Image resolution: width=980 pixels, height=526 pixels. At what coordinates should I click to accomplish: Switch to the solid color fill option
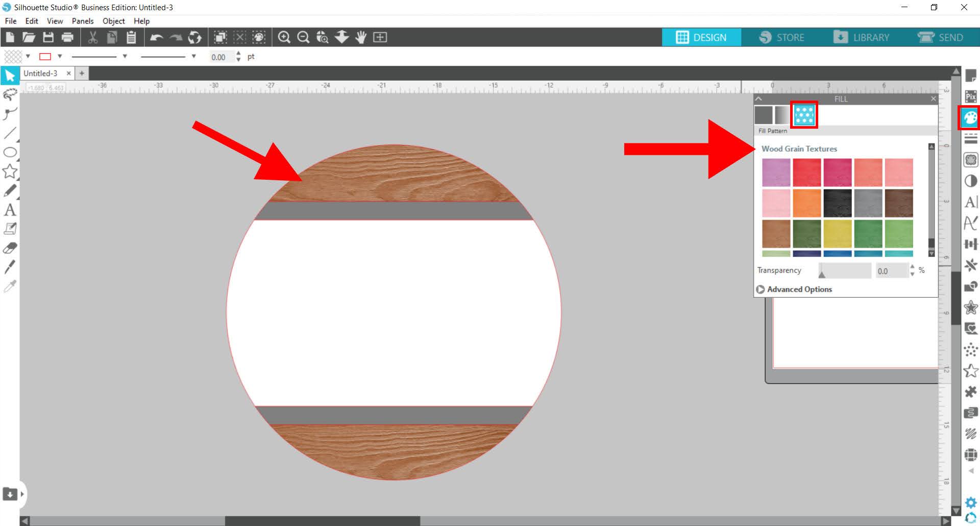[764, 115]
